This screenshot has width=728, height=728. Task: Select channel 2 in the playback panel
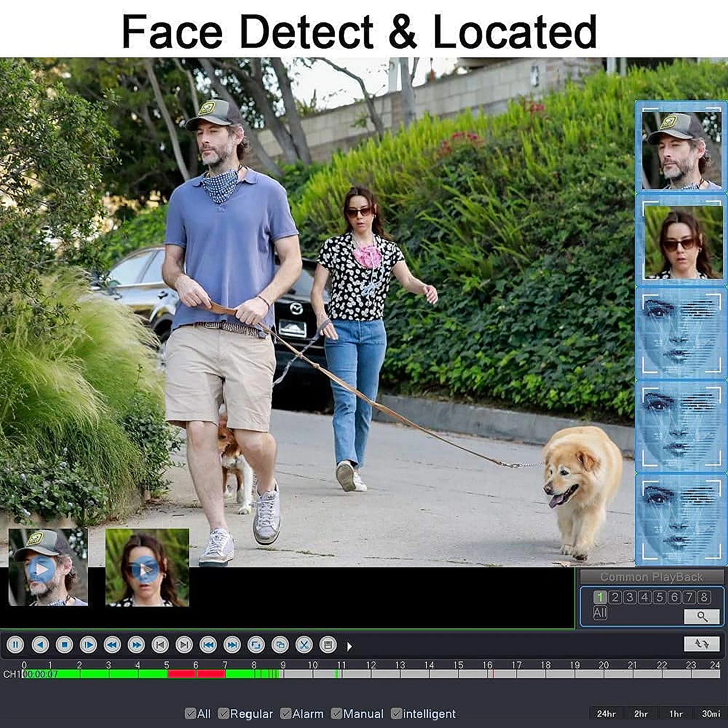coord(615,597)
